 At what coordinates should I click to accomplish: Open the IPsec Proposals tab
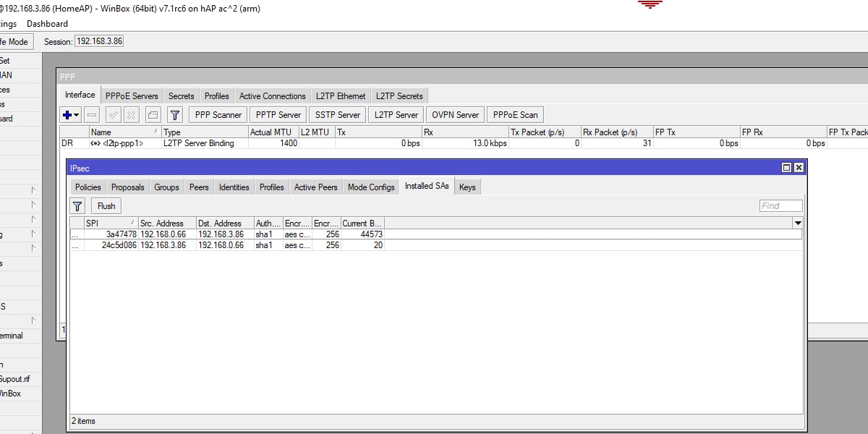128,187
